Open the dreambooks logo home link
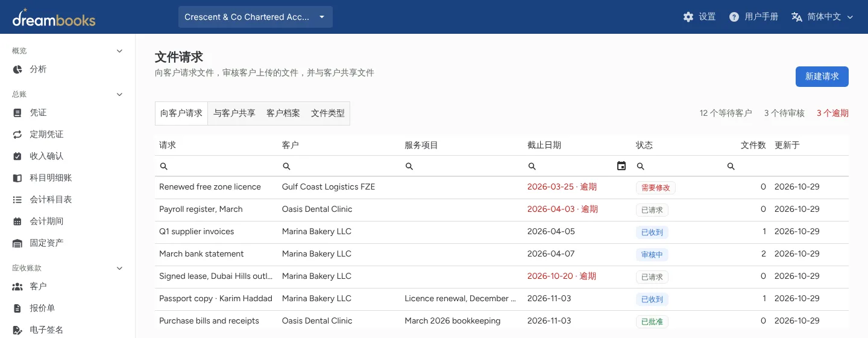The width and height of the screenshot is (868, 338). (x=54, y=18)
